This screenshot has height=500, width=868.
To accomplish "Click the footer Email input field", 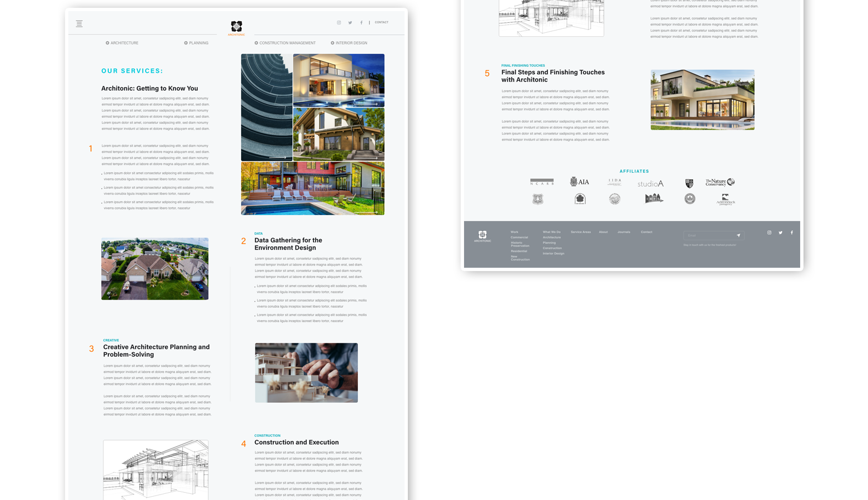I will [709, 236].
